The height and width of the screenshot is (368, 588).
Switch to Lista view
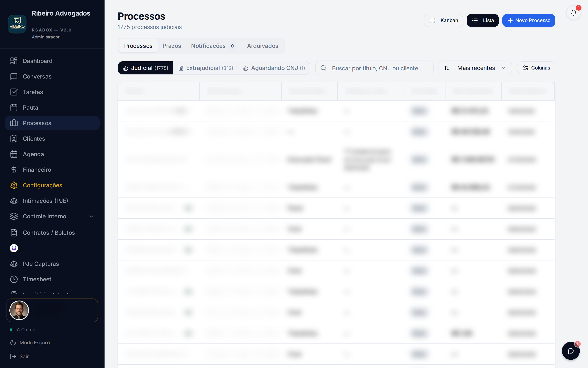click(x=483, y=20)
